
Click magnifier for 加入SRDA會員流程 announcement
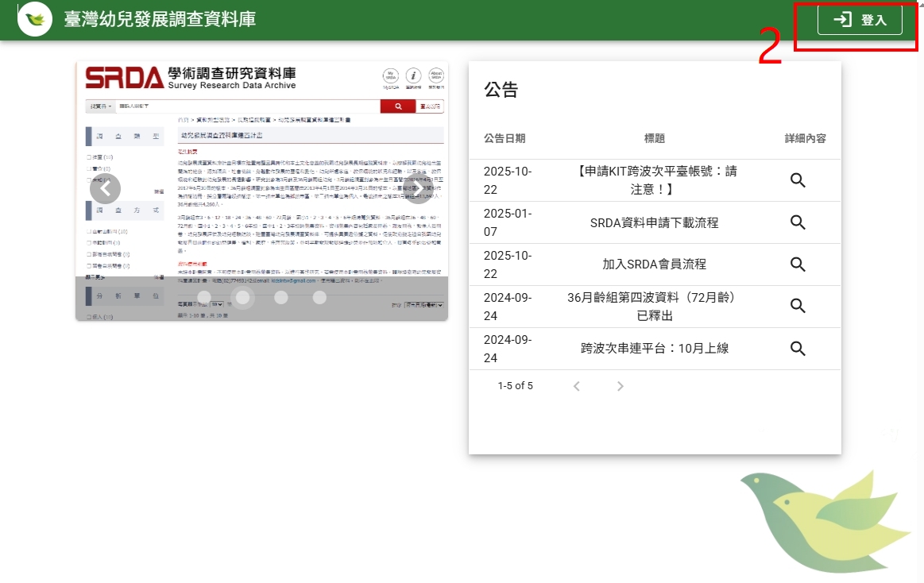(x=798, y=264)
